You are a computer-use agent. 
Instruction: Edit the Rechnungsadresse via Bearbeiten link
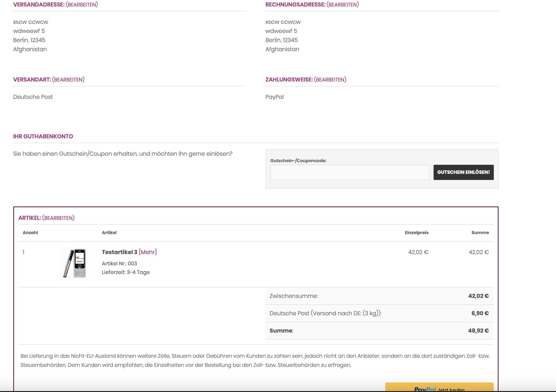pos(342,5)
